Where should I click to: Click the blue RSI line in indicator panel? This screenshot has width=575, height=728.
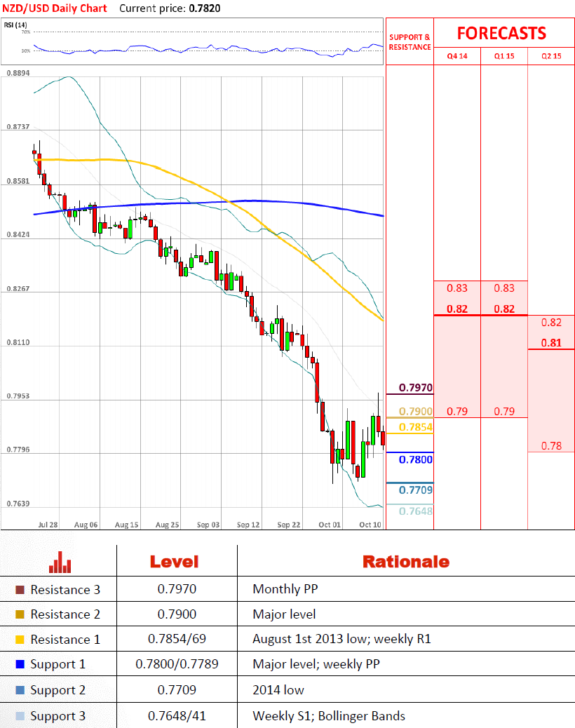[x=209, y=48]
